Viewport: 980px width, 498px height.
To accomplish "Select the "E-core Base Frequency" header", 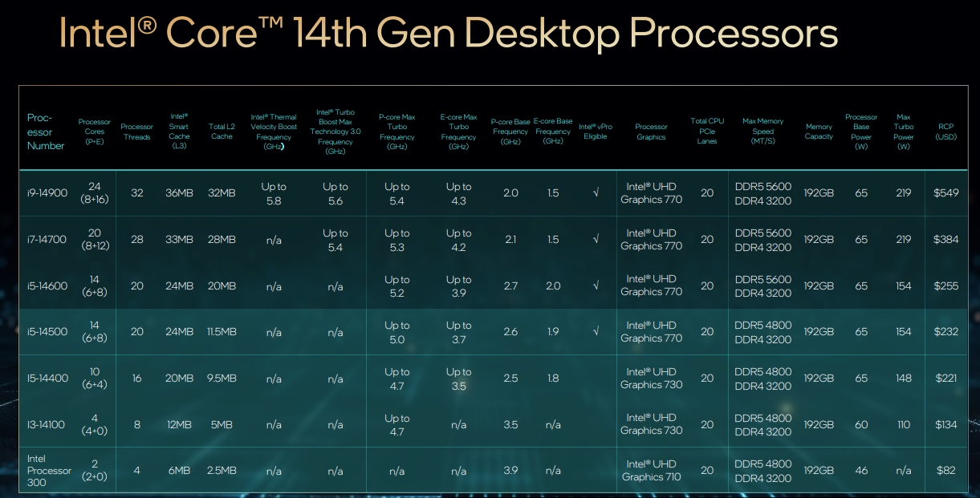I will pyautogui.click(x=553, y=132).
